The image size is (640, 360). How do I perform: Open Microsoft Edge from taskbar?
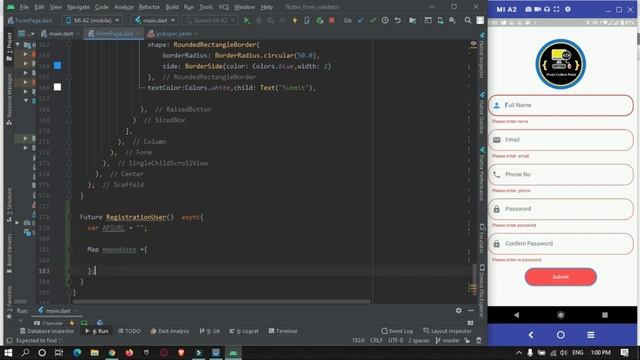[x=77, y=352]
